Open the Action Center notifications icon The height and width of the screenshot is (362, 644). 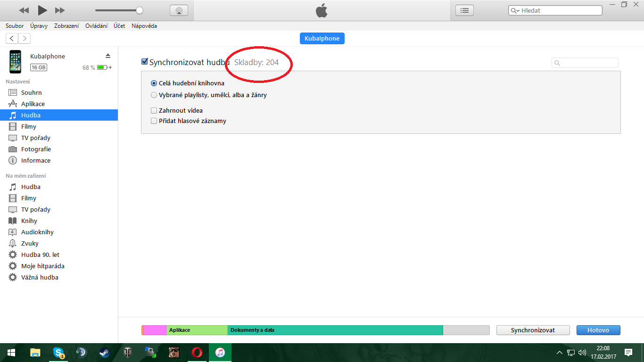coord(628,353)
